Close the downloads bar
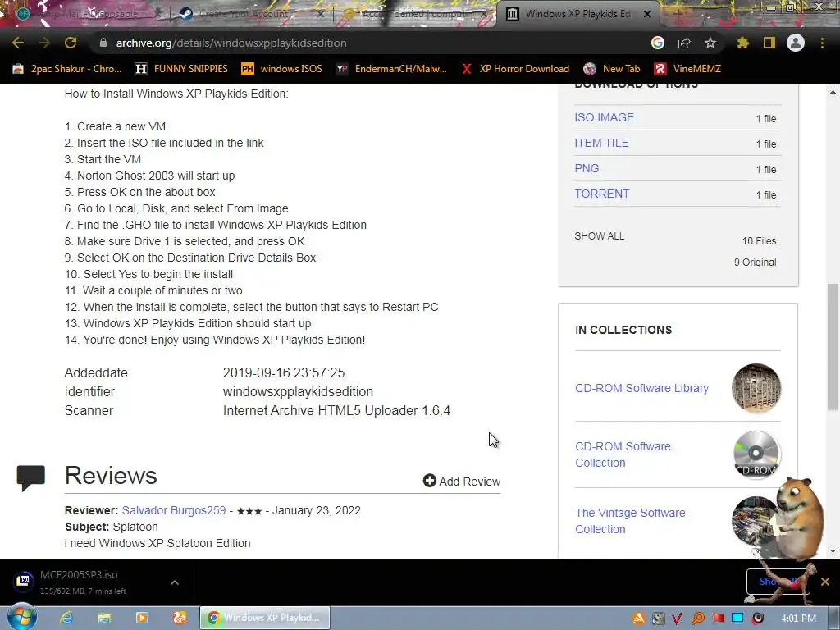The height and width of the screenshot is (630, 840). coord(825,582)
